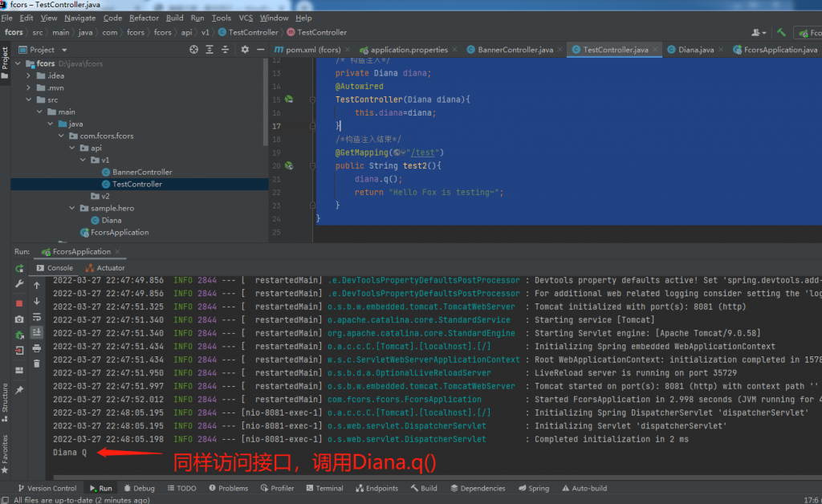This screenshot has width=822, height=504.
Task: Open the user account icon dropdown
Action: (x=759, y=32)
